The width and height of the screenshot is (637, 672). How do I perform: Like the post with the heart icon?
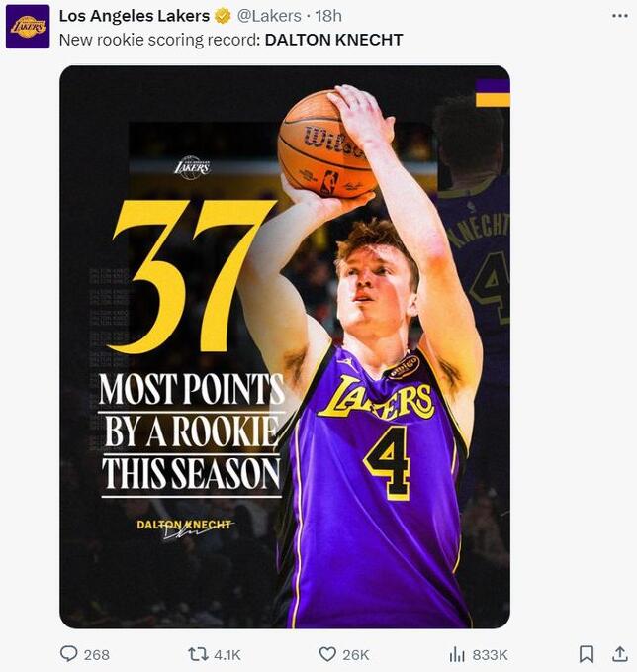pos(327,654)
